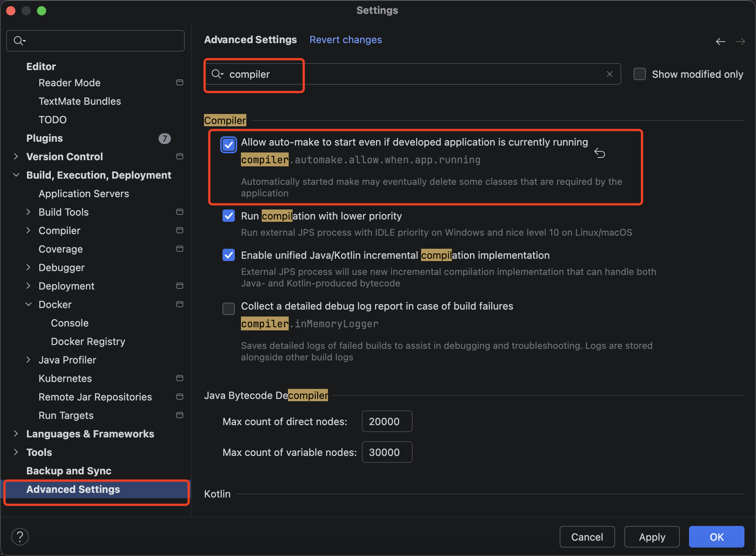Image resolution: width=756 pixels, height=556 pixels.
Task: Clear the compiler search text
Action: (609, 74)
